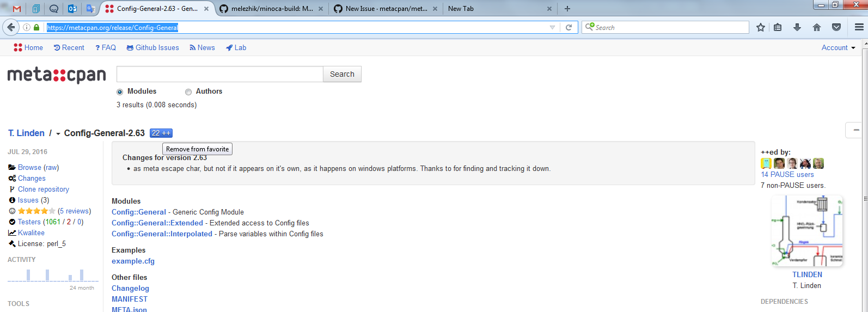Open Kwalitee link
This screenshot has height=312, width=868.
click(31, 233)
